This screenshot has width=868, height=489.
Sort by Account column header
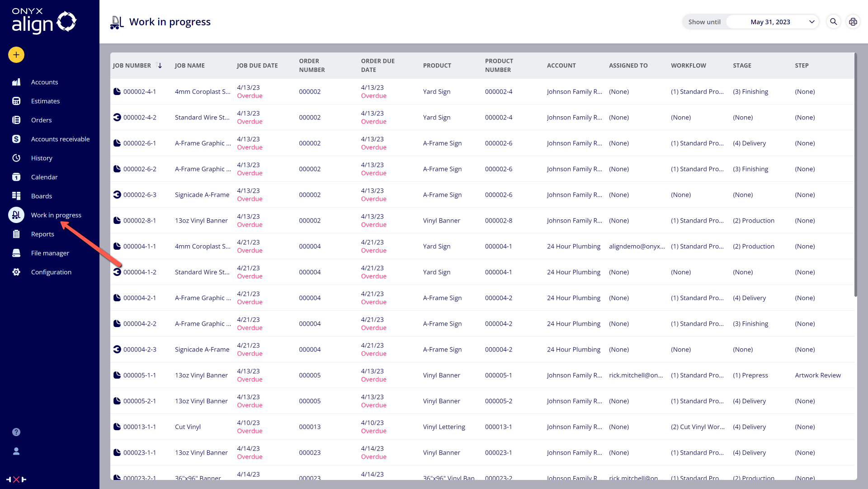(561, 66)
